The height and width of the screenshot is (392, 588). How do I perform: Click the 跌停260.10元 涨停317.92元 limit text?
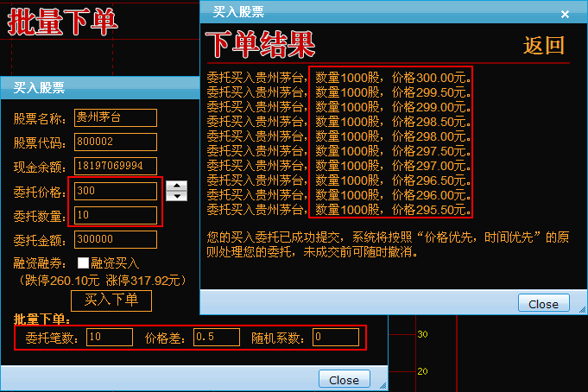pyautogui.click(x=103, y=281)
